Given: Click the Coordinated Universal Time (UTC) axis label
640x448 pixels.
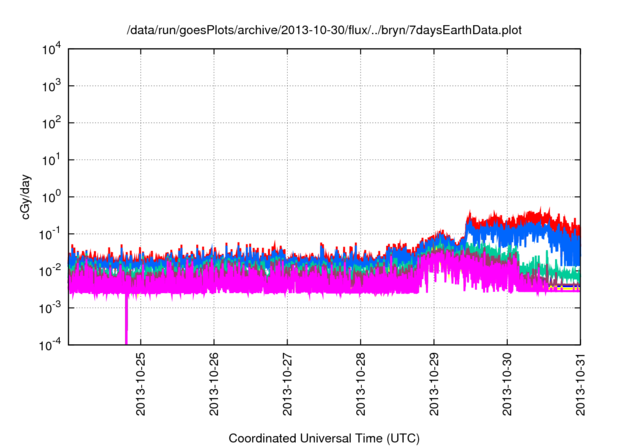Looking at the screenshot, I should click(324, 438).
